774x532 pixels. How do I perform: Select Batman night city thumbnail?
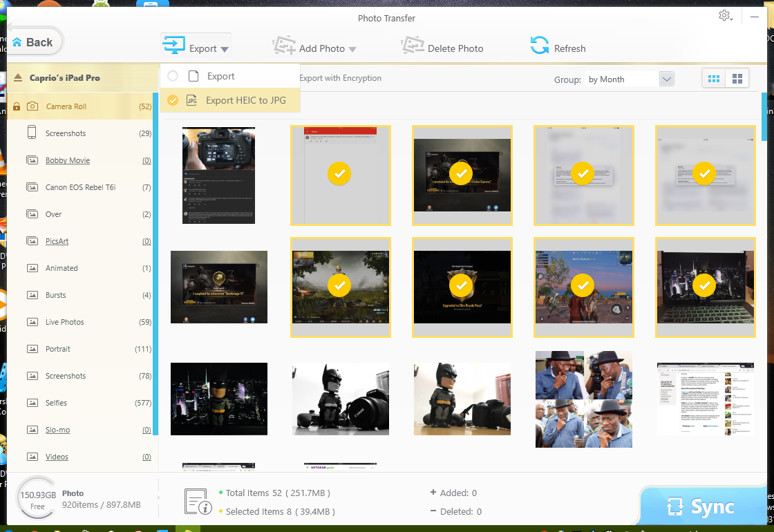point(218,399)
